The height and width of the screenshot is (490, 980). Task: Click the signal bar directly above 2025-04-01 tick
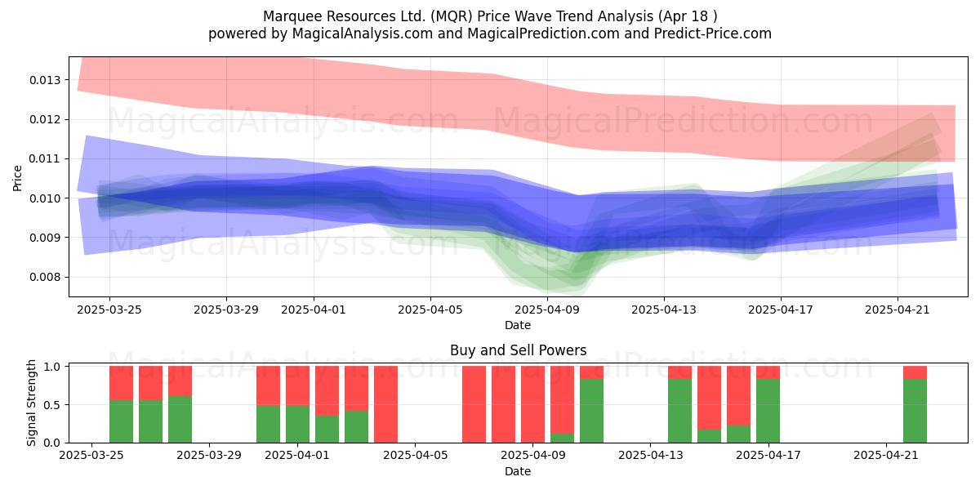pos(297,404)
